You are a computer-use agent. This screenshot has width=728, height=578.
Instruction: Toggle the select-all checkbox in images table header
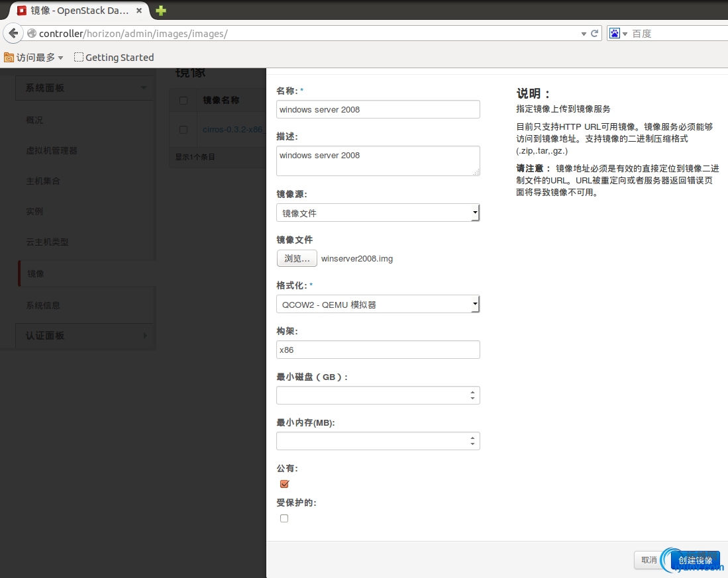tap(183, 100)
